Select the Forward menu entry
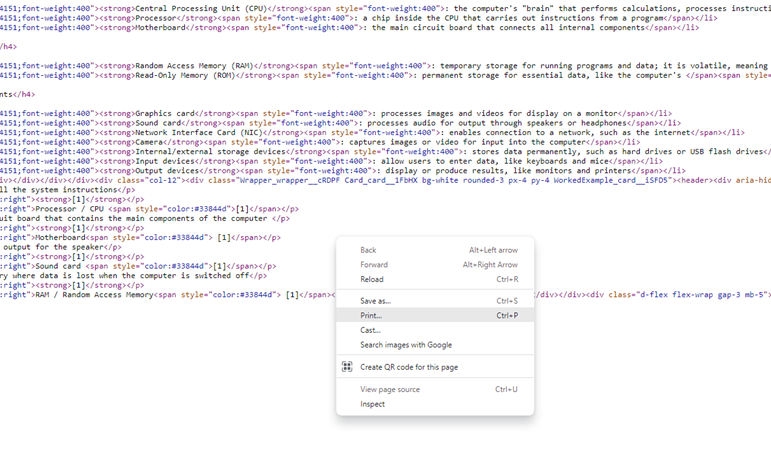The height and width of the screenshot is (461, 771). tap(375, 265)
